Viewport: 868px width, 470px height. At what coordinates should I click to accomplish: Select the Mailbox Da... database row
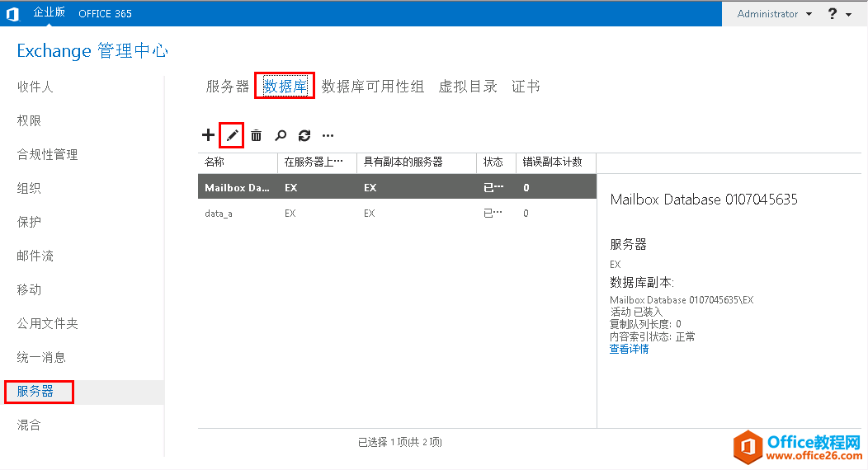(x=397, y=187)
